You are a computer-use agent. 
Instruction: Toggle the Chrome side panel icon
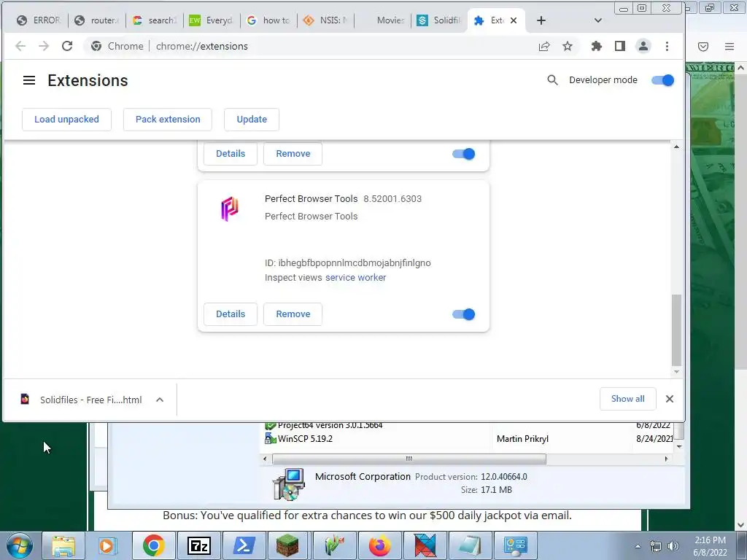(619, 46)
